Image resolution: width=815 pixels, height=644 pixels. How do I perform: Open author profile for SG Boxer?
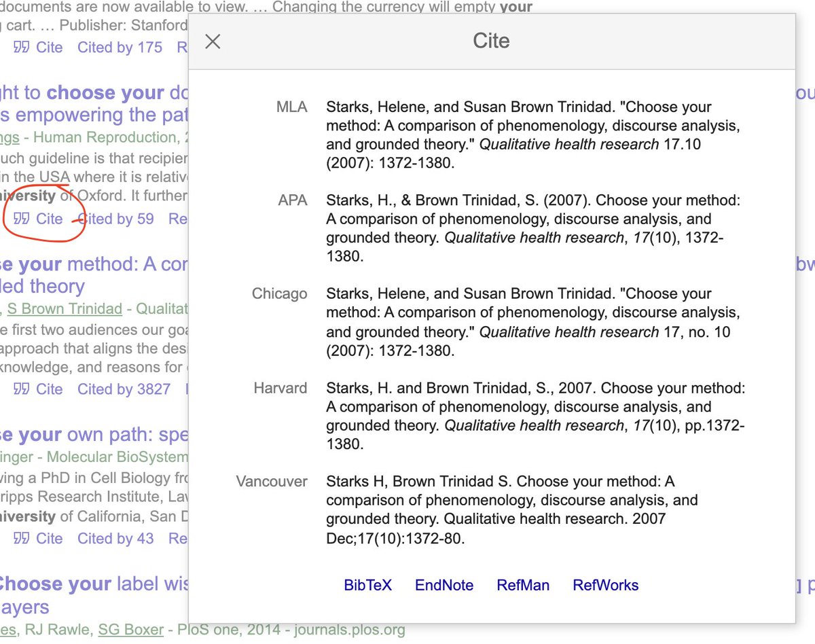[x=130, y=630]
